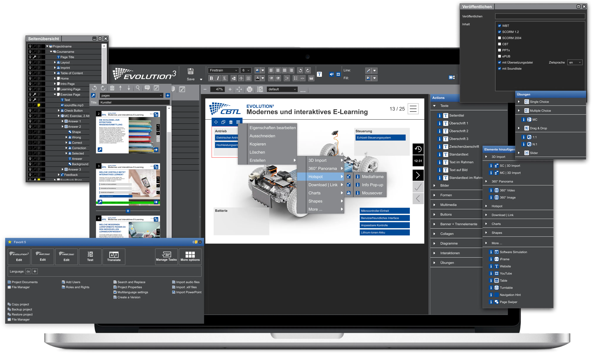Enable the PPTx checkbox
This screenshot has width=592, height=364.
click(499, 50)
